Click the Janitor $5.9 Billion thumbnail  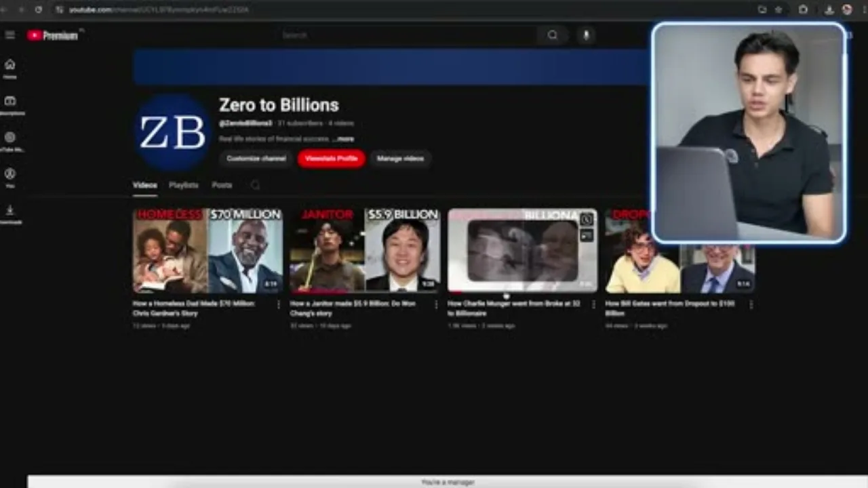coord(365,251)
